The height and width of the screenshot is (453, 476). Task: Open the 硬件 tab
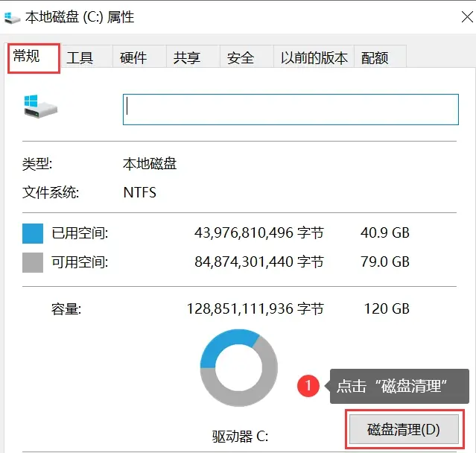(x=139, y=57)
